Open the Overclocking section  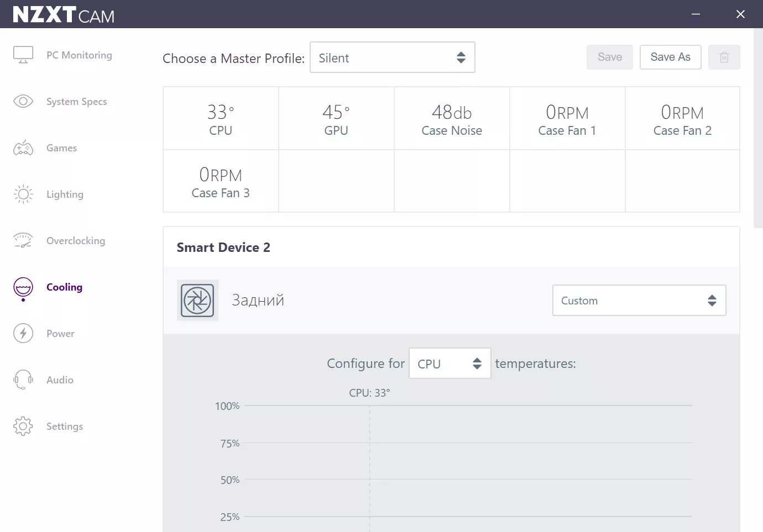coord(76,241)
